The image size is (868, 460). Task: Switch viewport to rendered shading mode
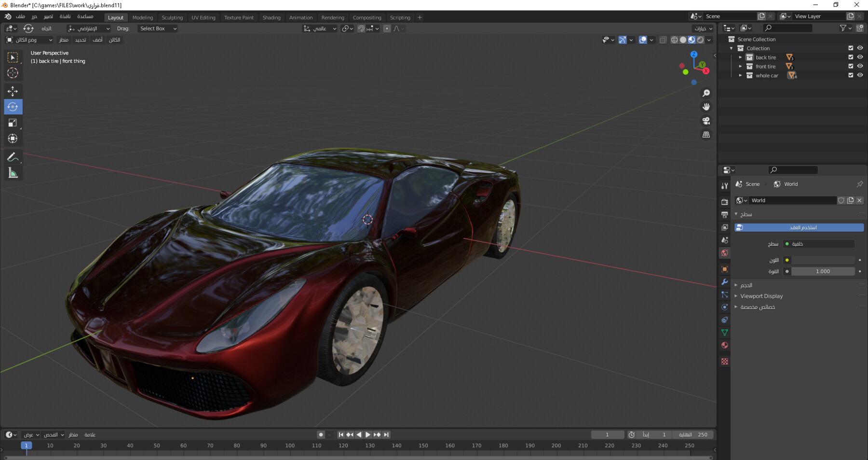click(700, 40)
